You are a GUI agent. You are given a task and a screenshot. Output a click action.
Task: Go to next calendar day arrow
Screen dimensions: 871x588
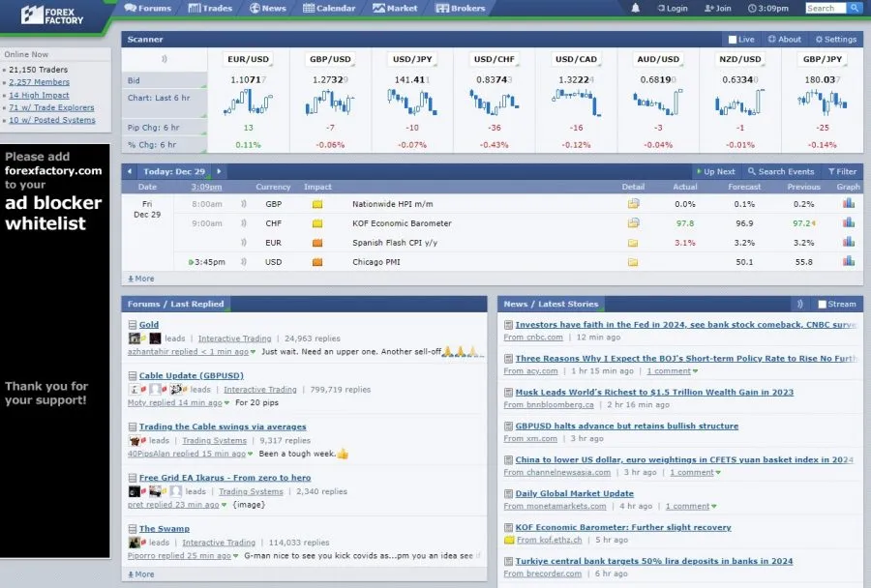tap(219, 171)
